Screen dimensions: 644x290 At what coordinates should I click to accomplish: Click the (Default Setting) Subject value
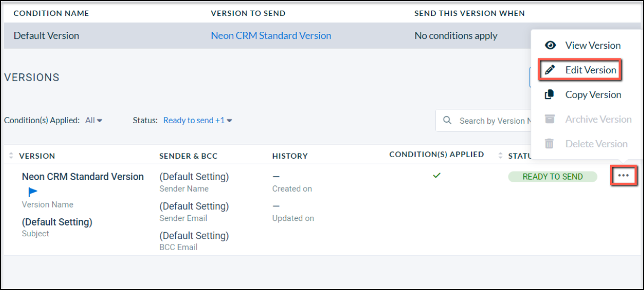57,222
